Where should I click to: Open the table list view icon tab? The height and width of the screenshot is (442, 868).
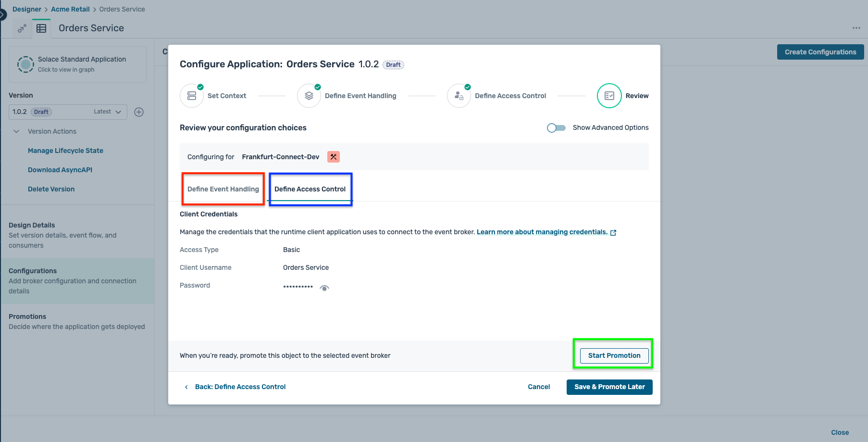41,28
